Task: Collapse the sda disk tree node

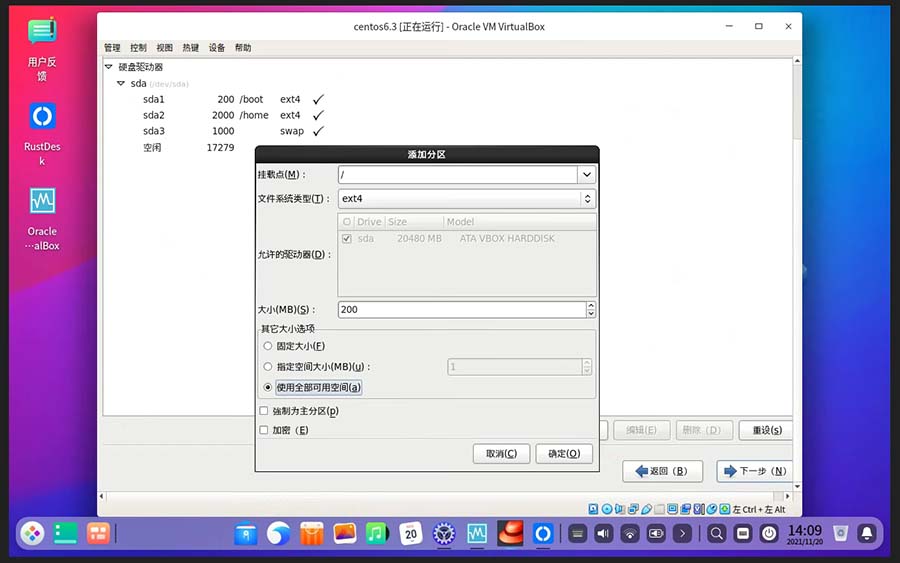Action: pyautogui.click(x=121, y=84)
